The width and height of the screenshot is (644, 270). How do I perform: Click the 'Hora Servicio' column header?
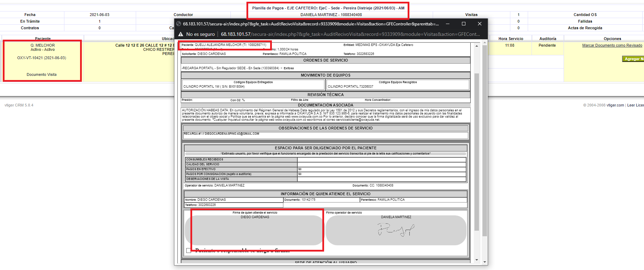(511, 39)
